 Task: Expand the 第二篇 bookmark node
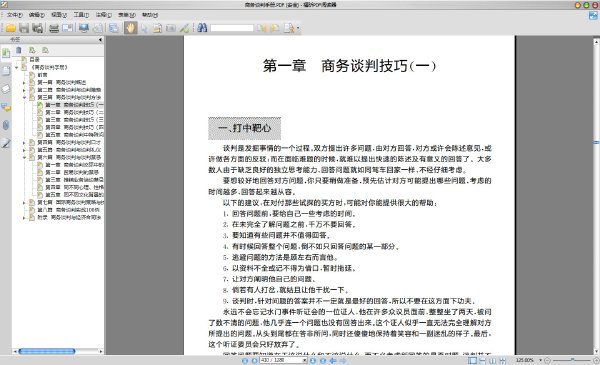(24, 90)
